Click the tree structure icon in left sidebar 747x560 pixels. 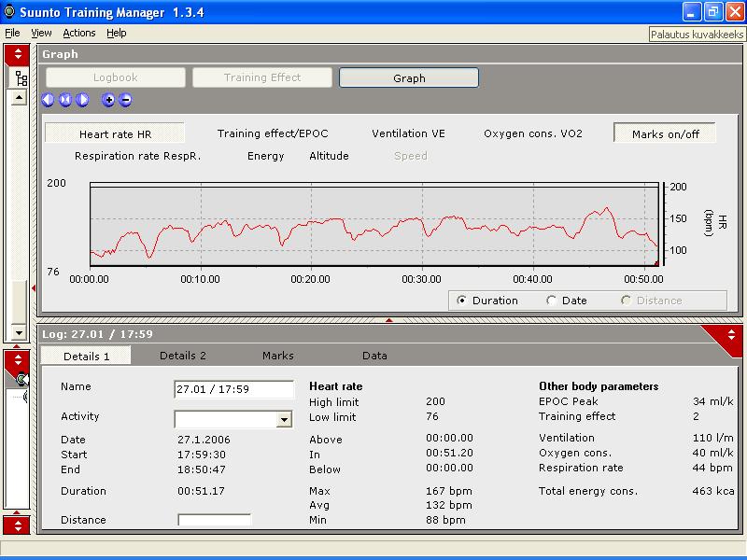21,78
